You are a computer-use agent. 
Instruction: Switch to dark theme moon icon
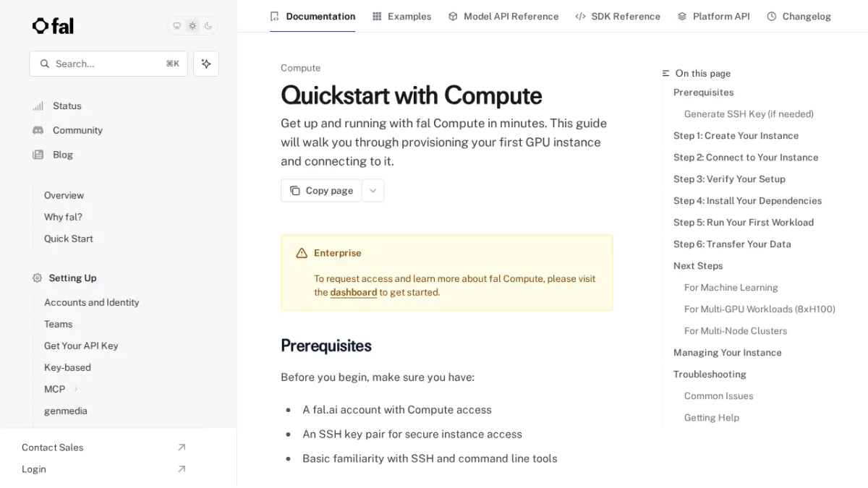tap(208, 26)
